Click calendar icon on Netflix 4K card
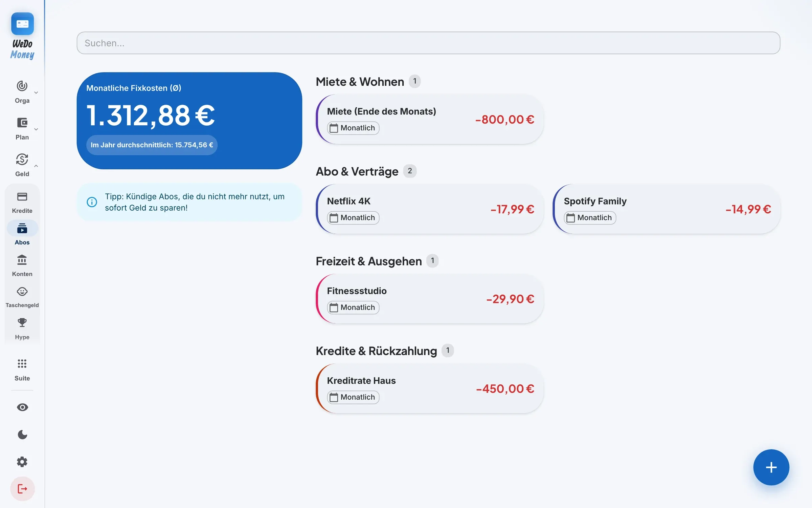Screen dimensions: 812x508 [334, 218]
